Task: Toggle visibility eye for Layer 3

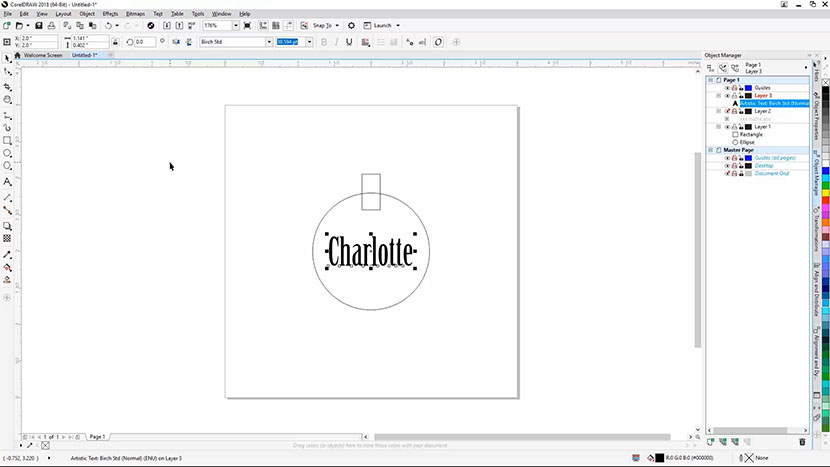Action: pyautogui.click(x=727, y=95)
